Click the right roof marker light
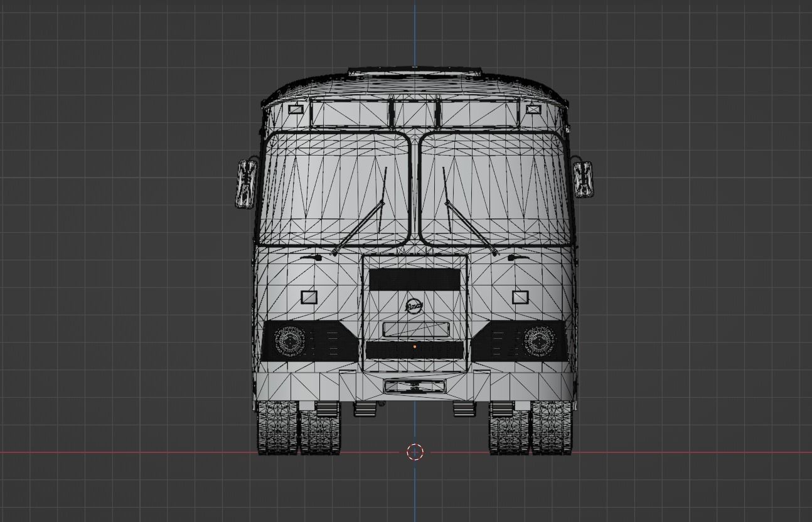The height and width of the screenshot is (522, 812). click(533, 109)
